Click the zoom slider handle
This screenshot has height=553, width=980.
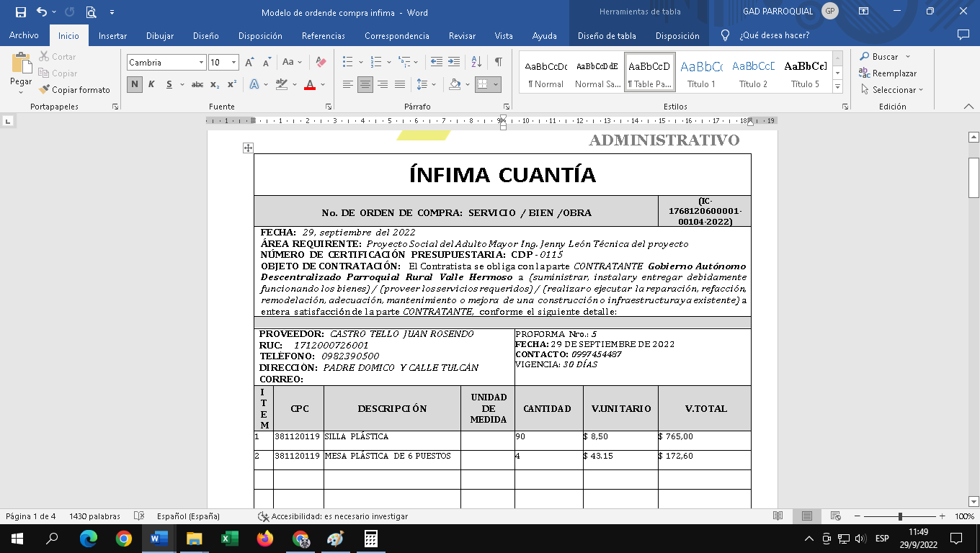[900, 516]
